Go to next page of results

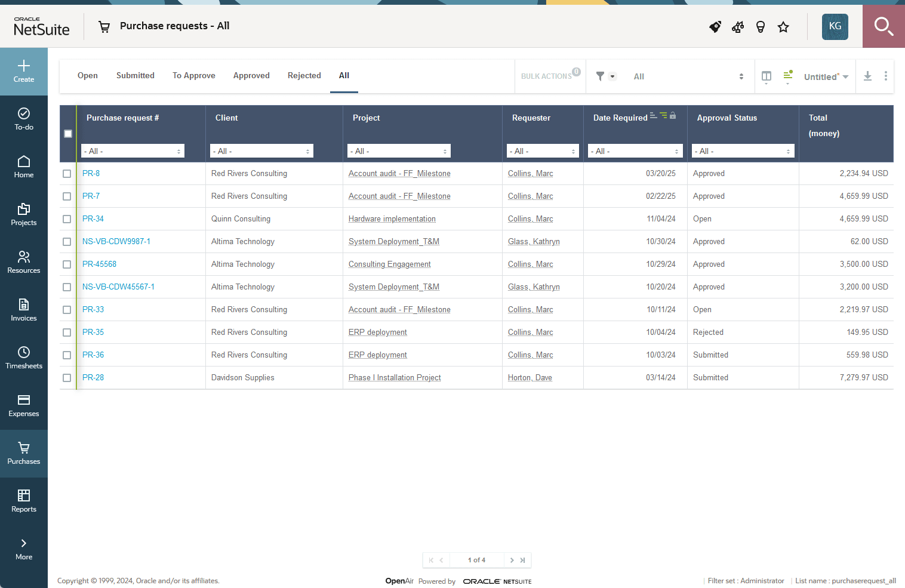tap(512, 560)
